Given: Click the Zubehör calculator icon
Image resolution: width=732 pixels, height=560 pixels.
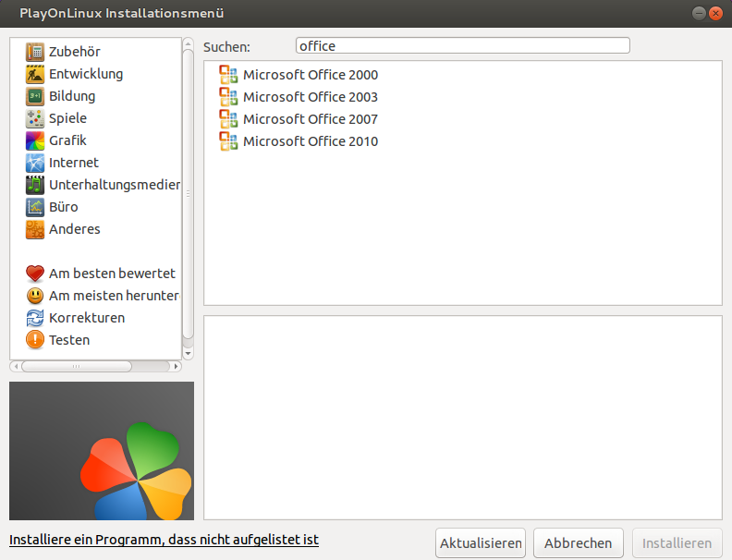Looking at the screenshot, I should coord(35,52).
